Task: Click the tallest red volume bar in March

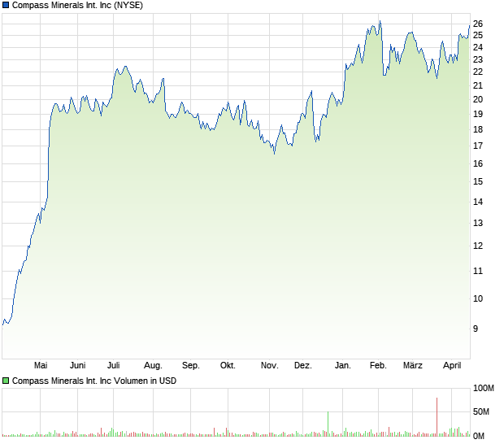Action: pos(437,417)
